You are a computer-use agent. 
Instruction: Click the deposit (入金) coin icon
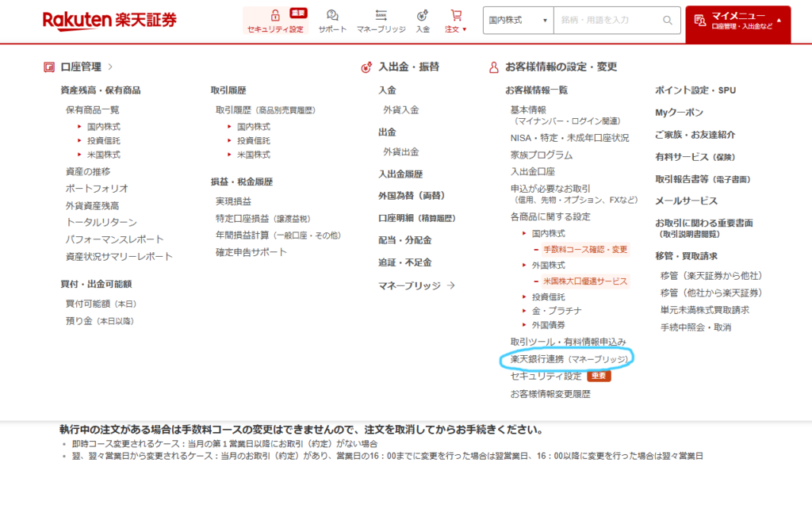[x=422, y=15]
